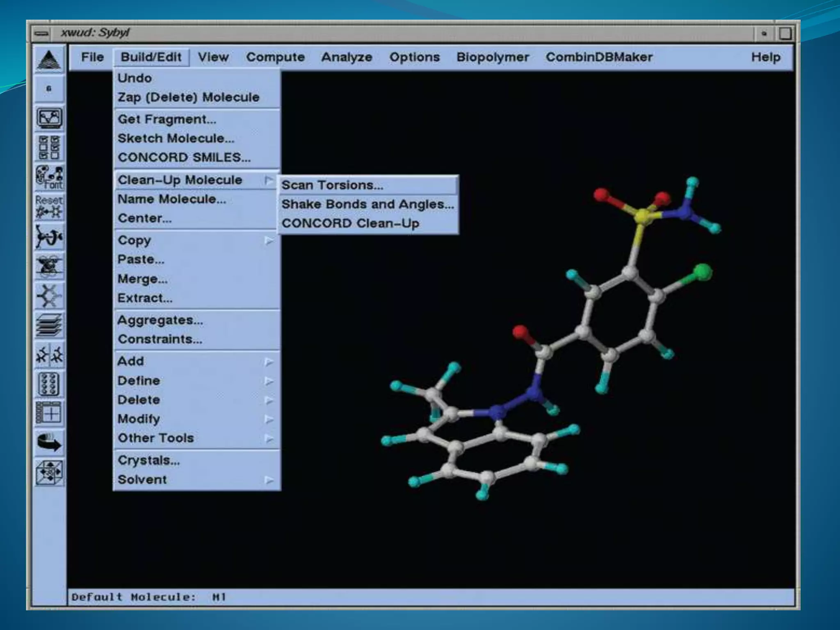
Task: Click the monitor graph display icon
Action: click(x=49, y=119)
